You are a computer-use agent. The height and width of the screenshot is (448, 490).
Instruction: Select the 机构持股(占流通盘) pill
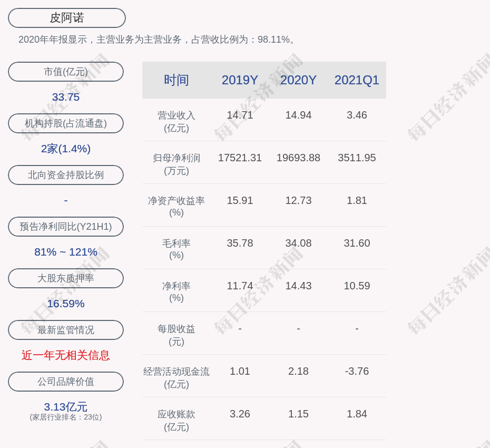66,123
